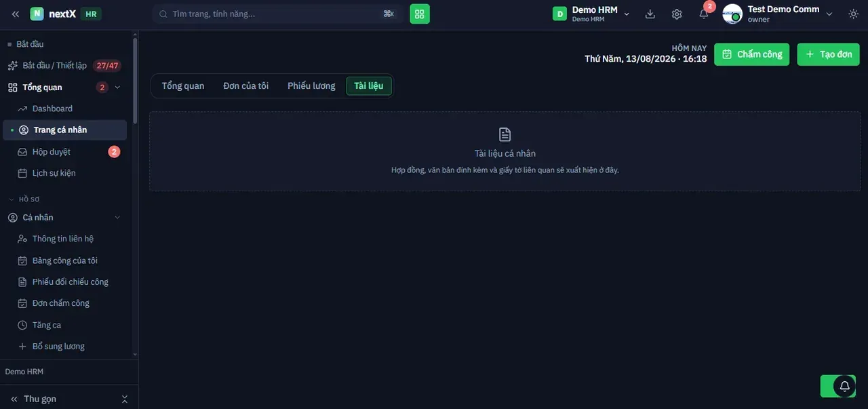This screenshot has width=868, height=409.
Task: Click the Thông tin liên hệ icon
Action: point(23,239)
